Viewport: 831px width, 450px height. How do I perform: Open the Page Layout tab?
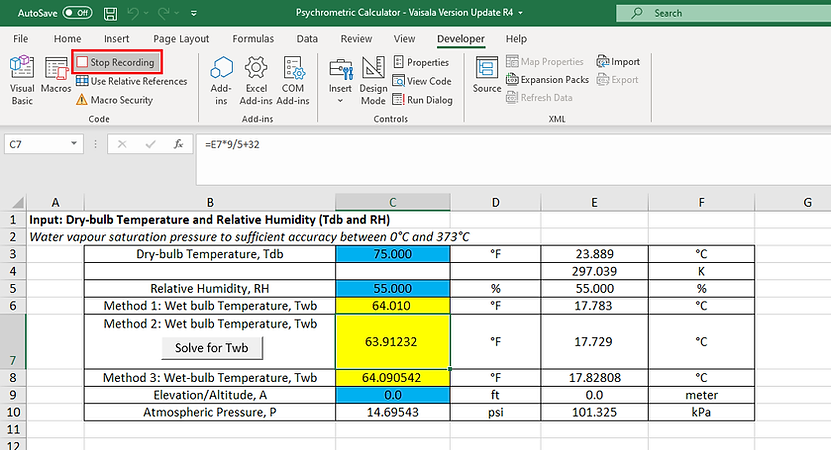click(181, 39)
